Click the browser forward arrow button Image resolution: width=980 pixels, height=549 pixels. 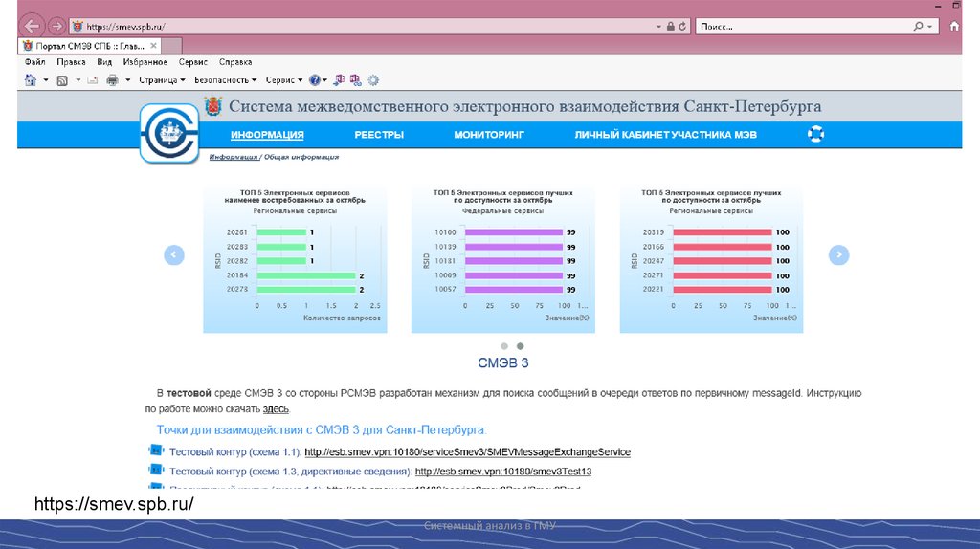(x=56, y=26)
